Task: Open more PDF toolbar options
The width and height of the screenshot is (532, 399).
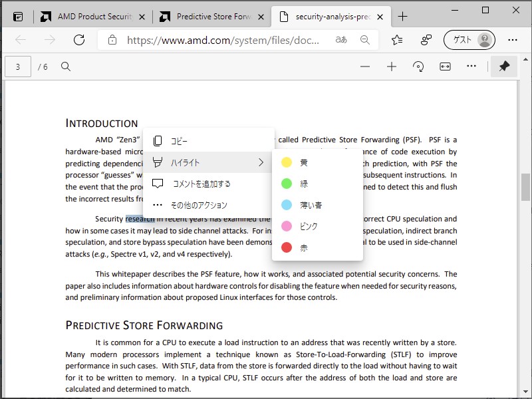Action: point(471,66)
